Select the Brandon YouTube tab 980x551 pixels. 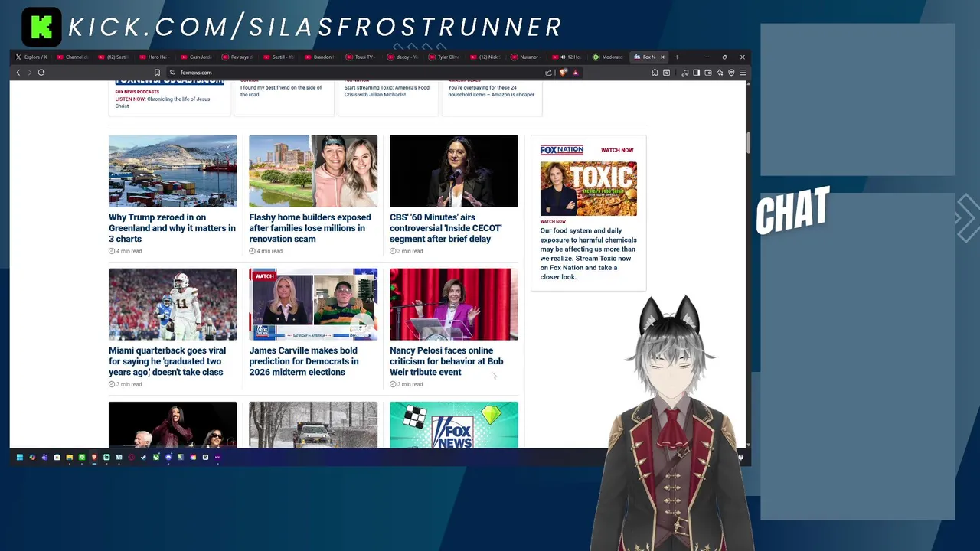(320, 57)
